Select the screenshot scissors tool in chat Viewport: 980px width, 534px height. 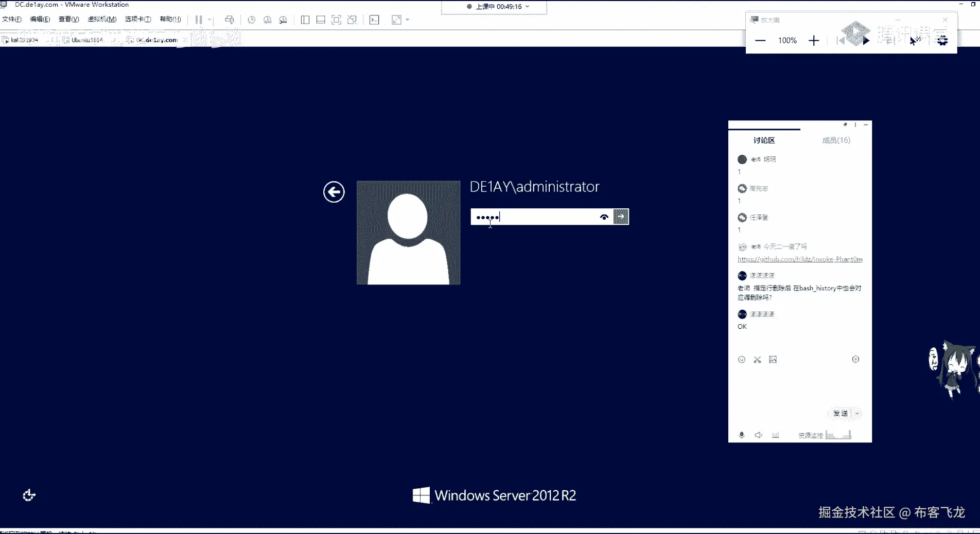coord(757,360)
